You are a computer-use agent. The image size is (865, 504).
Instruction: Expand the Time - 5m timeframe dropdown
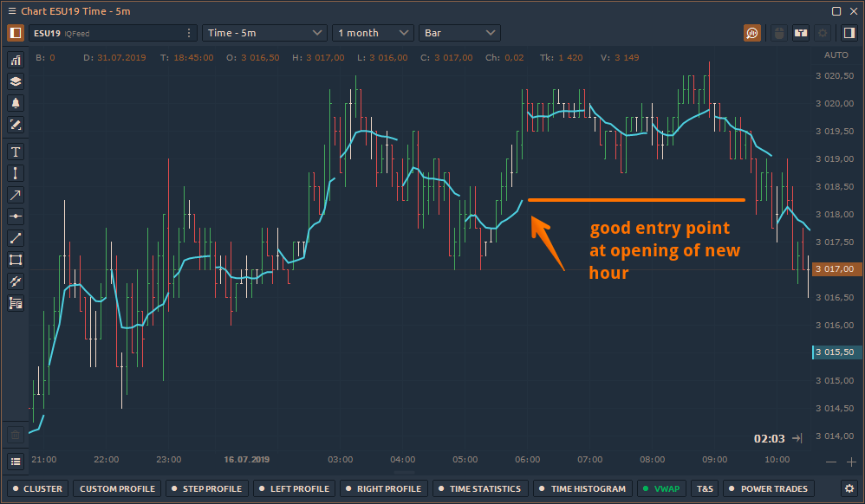264,33
